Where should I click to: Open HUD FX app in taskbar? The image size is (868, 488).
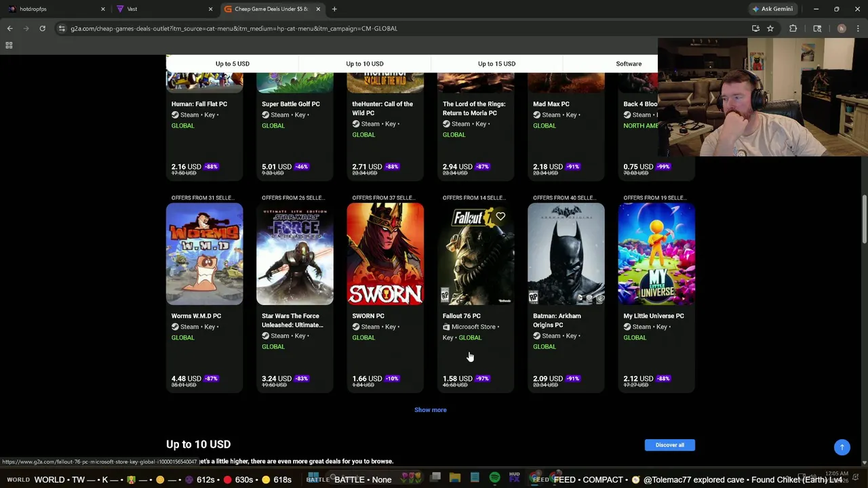514,478
